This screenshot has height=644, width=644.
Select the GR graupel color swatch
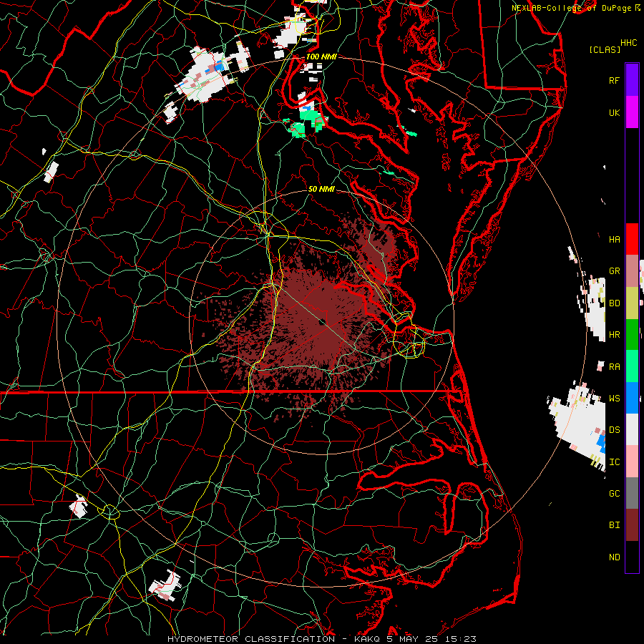[632, 271]
